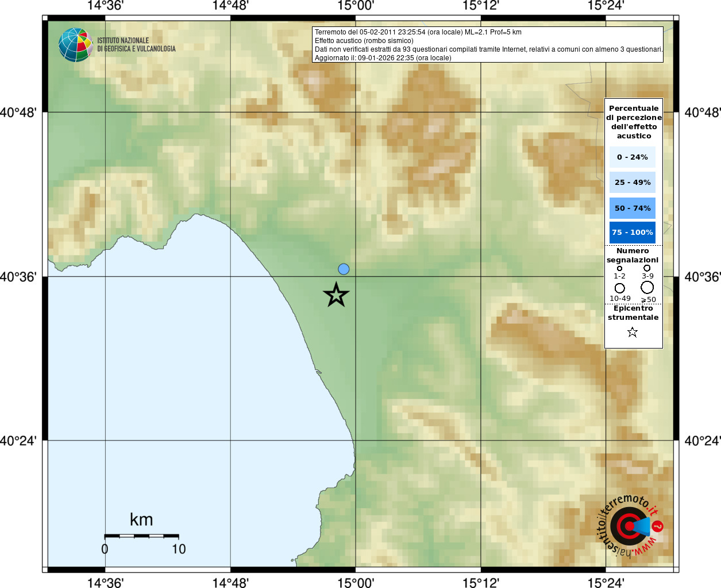The height and width of the screenshot is (588, 721).
Task: Click the 1-2 reports circle in legend
Action: tap(619, 268)
